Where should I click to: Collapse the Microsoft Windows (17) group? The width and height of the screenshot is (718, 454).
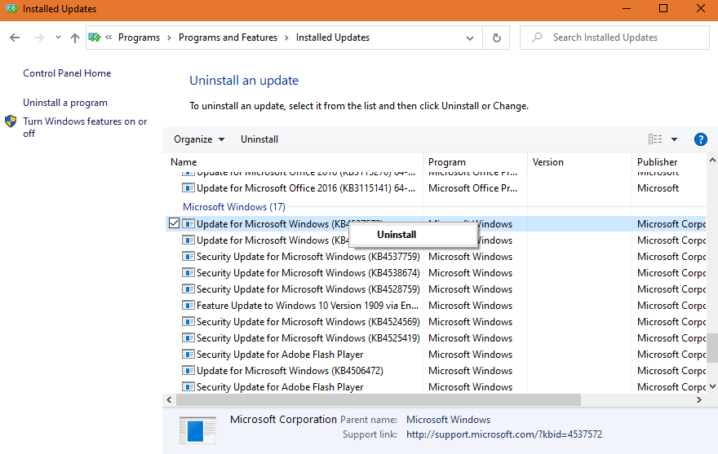pyautogui.click(x=234, y=207)
